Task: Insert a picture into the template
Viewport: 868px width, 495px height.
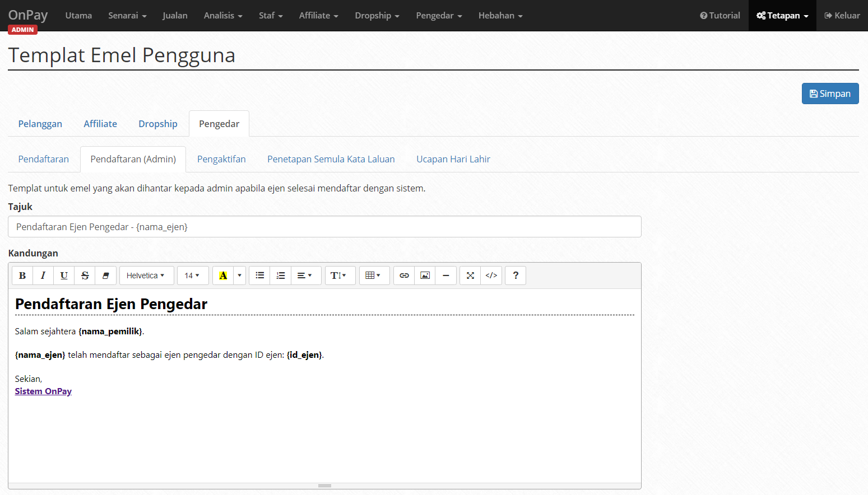Action: pyautogui.click(x=425, y=275)
